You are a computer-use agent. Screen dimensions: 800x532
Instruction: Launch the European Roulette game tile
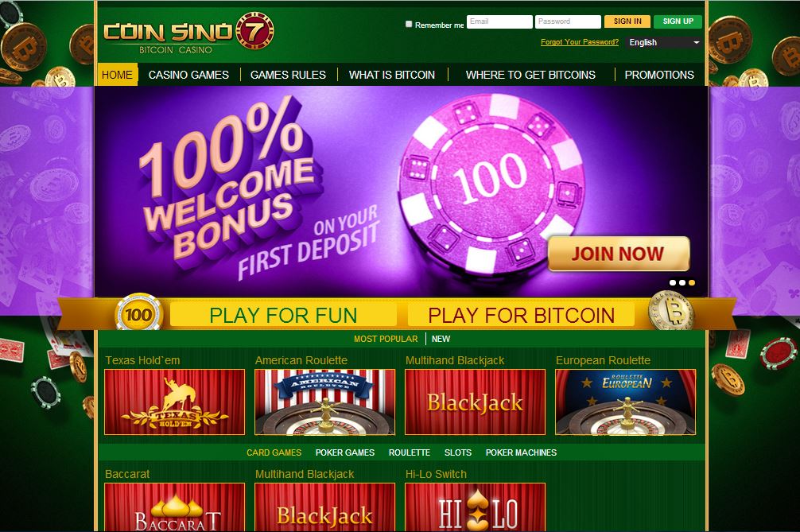626,402
